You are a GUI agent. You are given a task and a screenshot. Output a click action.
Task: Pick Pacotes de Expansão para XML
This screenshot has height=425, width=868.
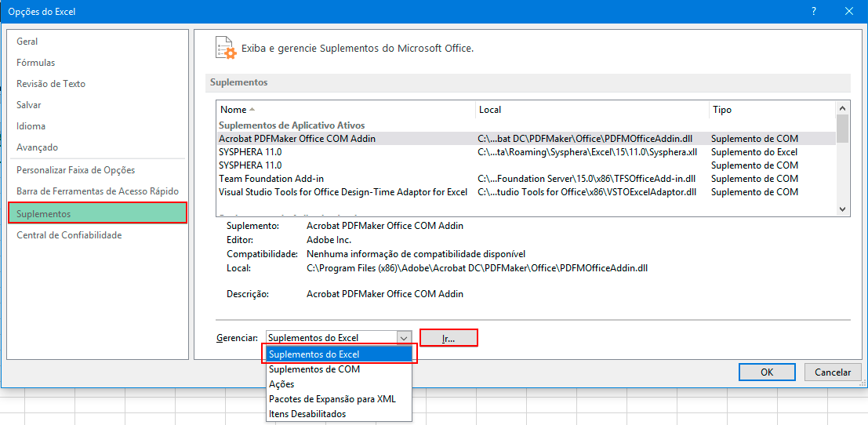point(332,399)
